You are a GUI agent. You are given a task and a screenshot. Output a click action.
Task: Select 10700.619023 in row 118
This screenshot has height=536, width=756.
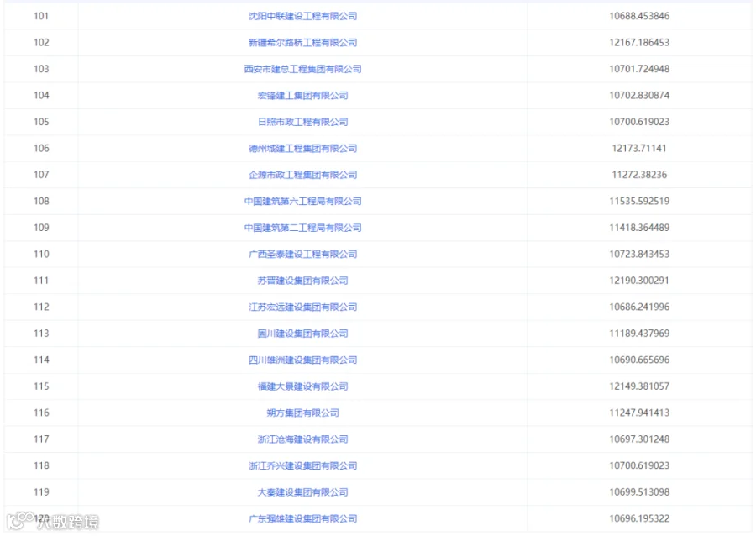click(x=639, y=466)
